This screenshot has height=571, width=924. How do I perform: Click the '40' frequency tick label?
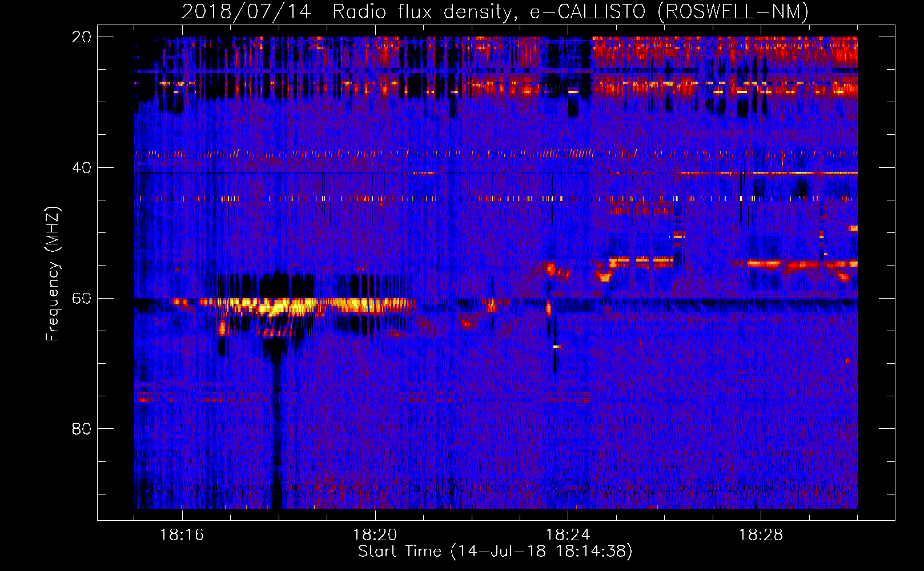tap(81, 167)
